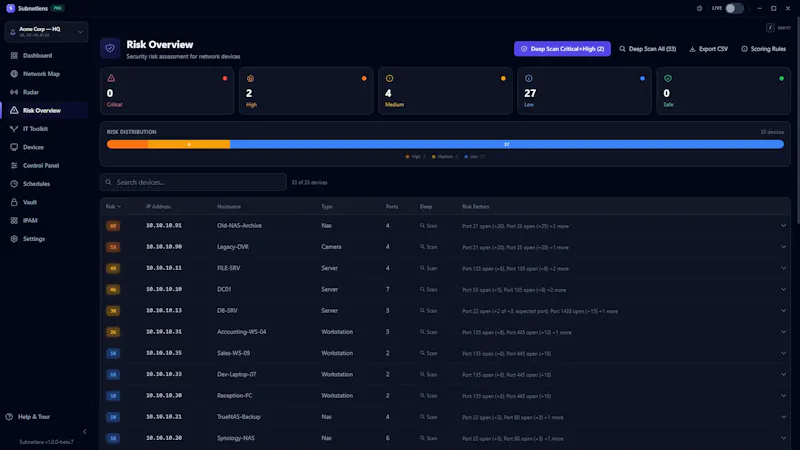Click the Subnetlens app logo
The image size is (800, 450).
[10, 8]
